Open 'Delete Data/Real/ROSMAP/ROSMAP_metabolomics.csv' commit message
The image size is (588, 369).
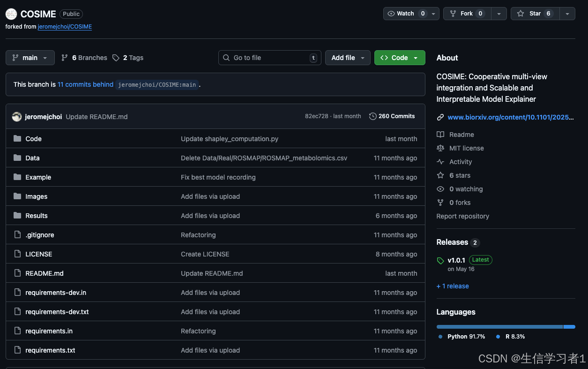[264, 158]
